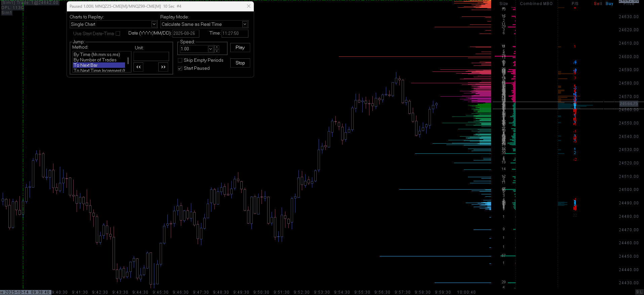Click the Combined MBO column header
Screen dimensions: 644x295
(536, 4)
